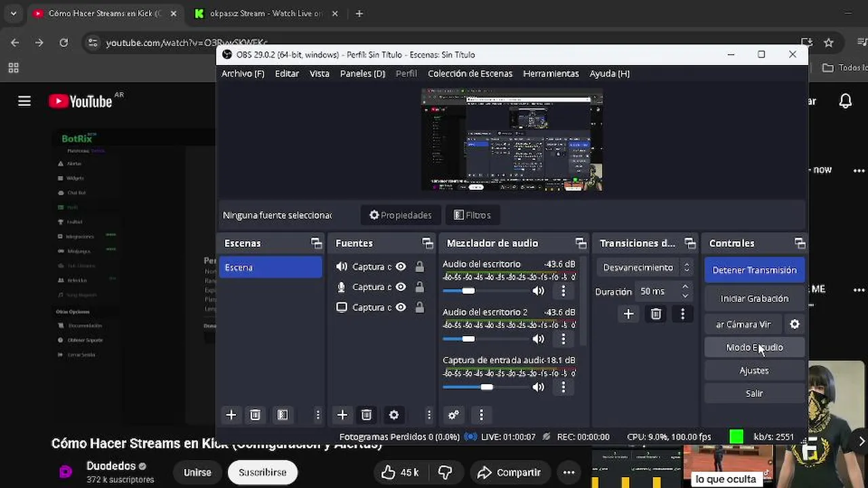Toggle visibility of display capture source

(x=401, y=308)
